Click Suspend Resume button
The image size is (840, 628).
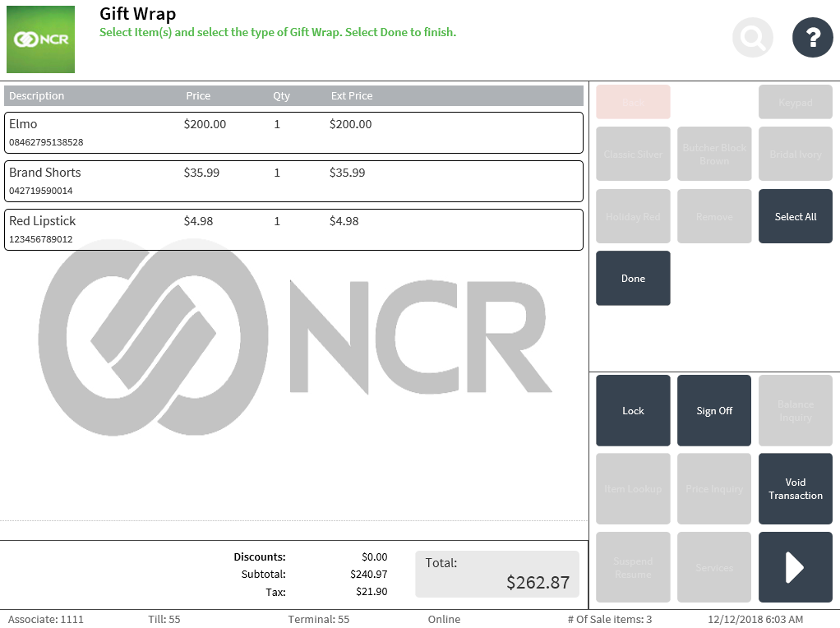633,567
